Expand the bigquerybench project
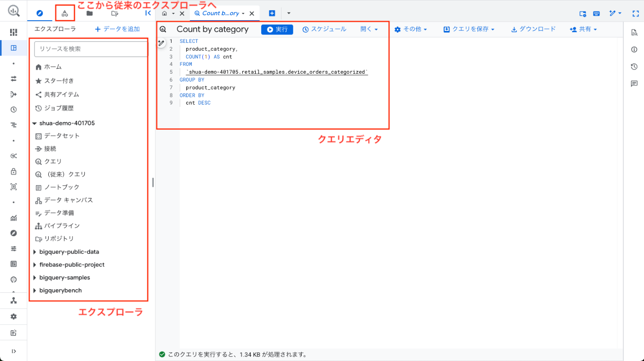Image resolution: width=644 pixels, height=361 pixels. [x=34, y=291]
